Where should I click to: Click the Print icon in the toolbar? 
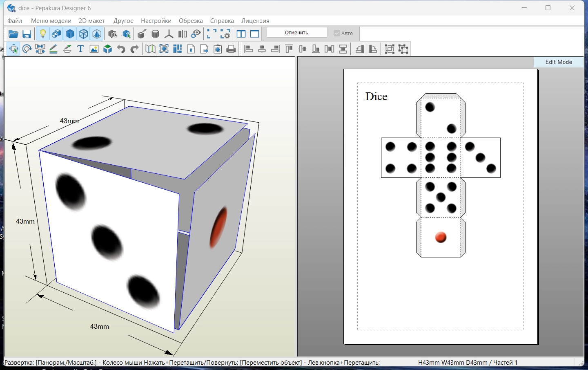(231, 49)
